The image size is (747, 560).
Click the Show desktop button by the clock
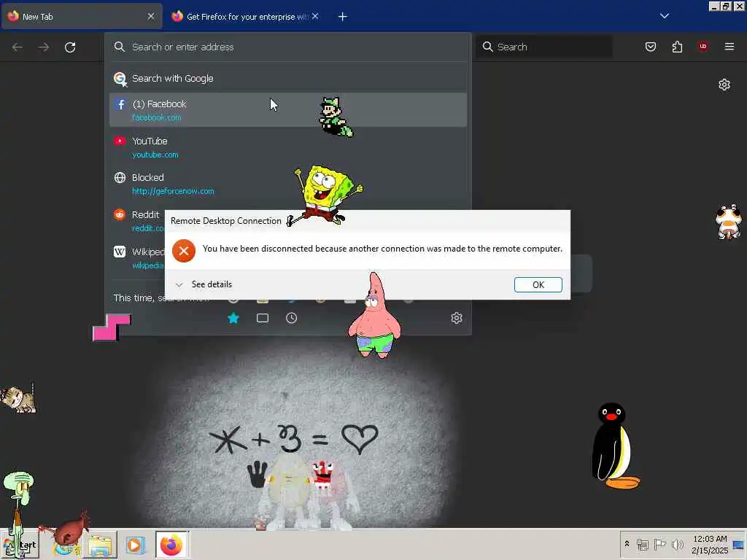[x=739, y=544]
